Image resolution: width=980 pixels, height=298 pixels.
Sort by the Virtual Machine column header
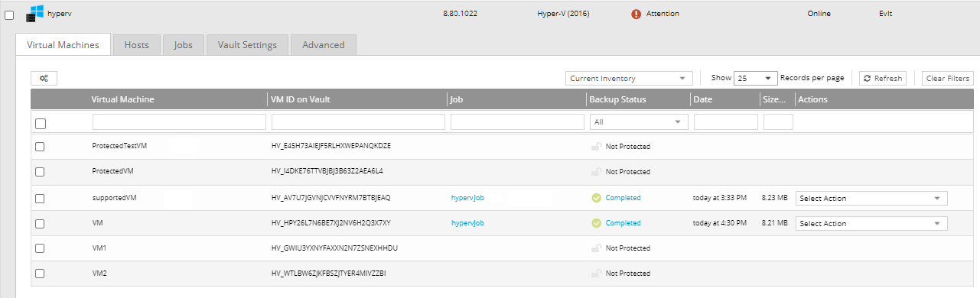point(122,99)
